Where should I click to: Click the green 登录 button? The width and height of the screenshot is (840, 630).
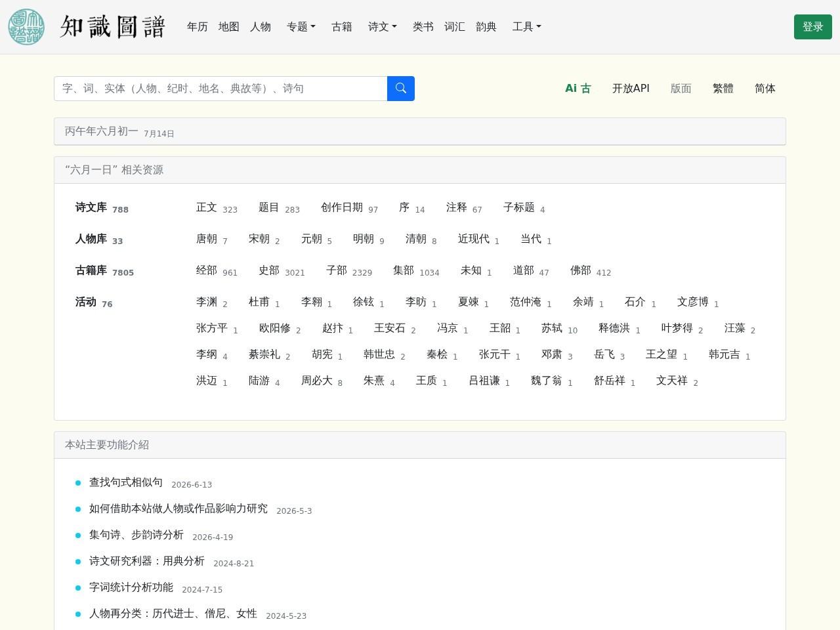click(813, 27)
